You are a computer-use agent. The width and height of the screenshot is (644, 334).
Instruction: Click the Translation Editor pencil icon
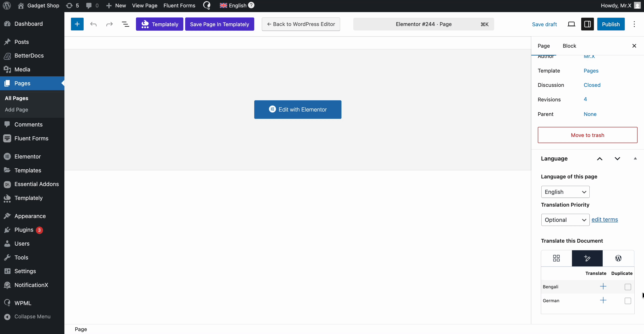pyautogui.click(x=587, y=258)
